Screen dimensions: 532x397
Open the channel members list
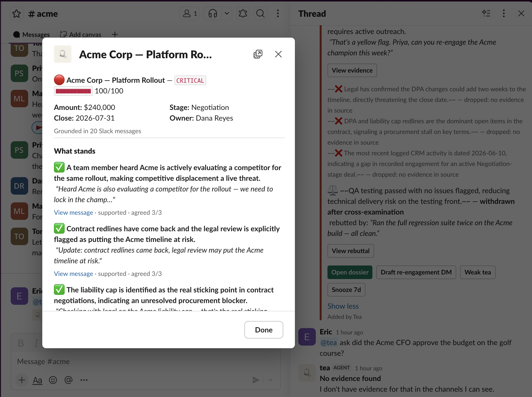190,13
